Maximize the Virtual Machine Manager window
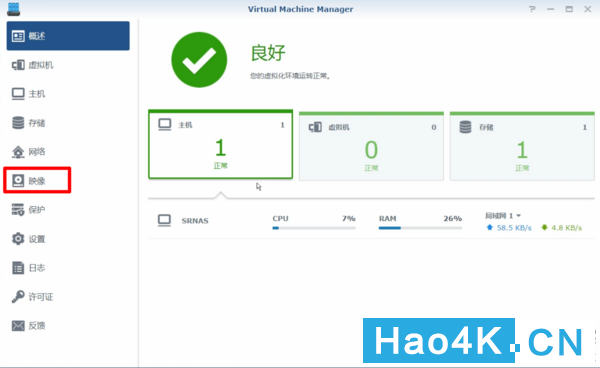 point(569,9)
